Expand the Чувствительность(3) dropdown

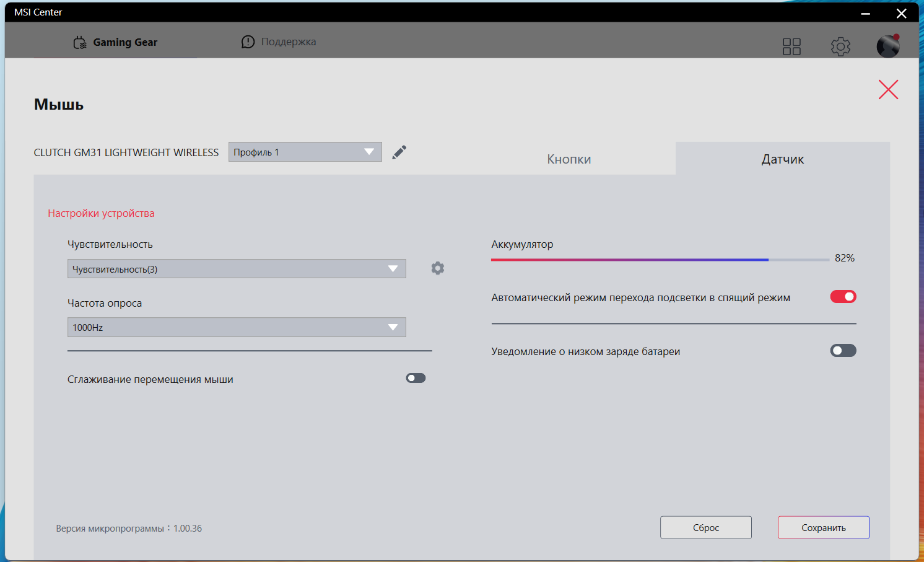tap(237, 269)
